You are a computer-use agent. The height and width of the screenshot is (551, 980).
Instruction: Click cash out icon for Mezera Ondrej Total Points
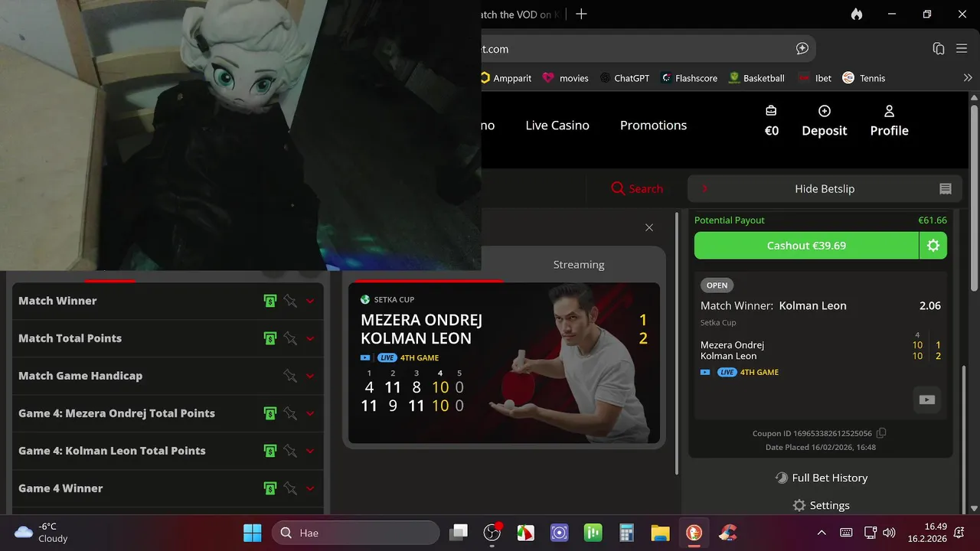point(269,413)
